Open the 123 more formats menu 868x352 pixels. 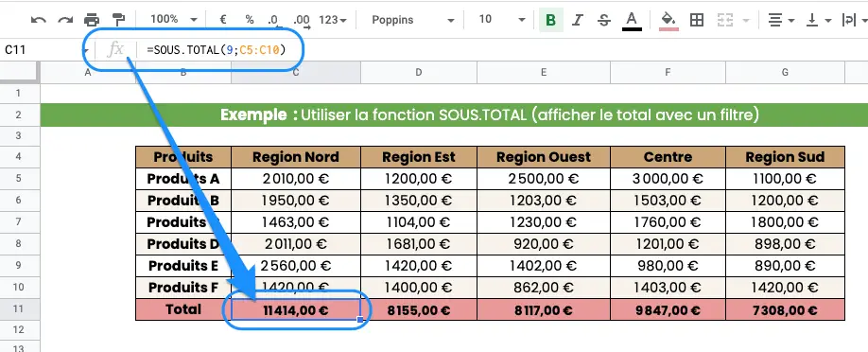pos(333,20)
